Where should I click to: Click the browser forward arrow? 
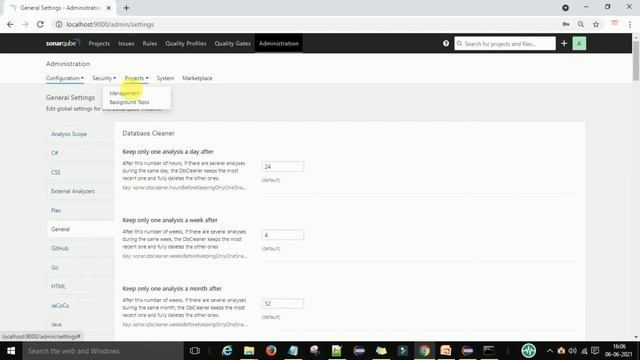coord(25,24)
